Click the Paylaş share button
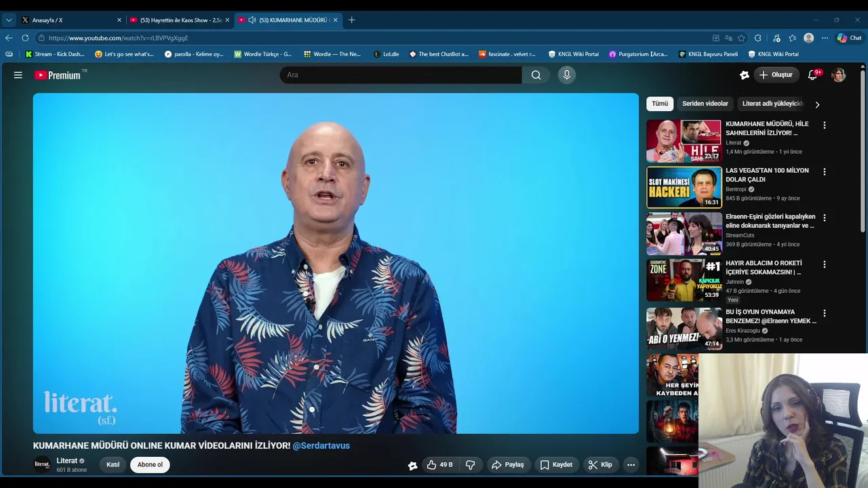 [x=508, y=464]
